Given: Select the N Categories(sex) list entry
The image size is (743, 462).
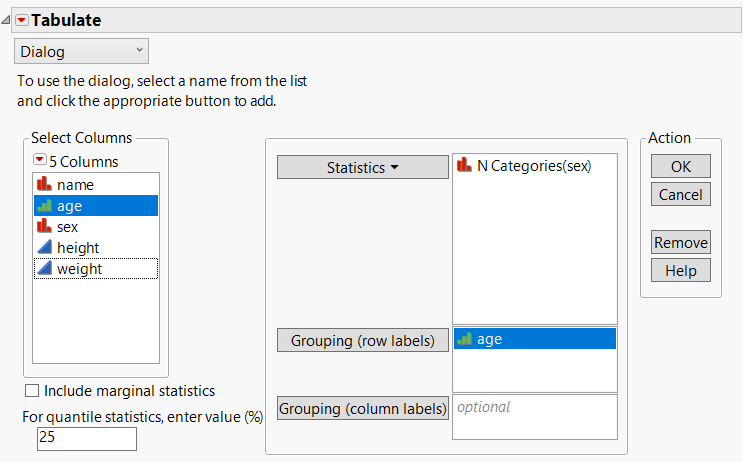Looking at the screenshot, I should (534, 166).
